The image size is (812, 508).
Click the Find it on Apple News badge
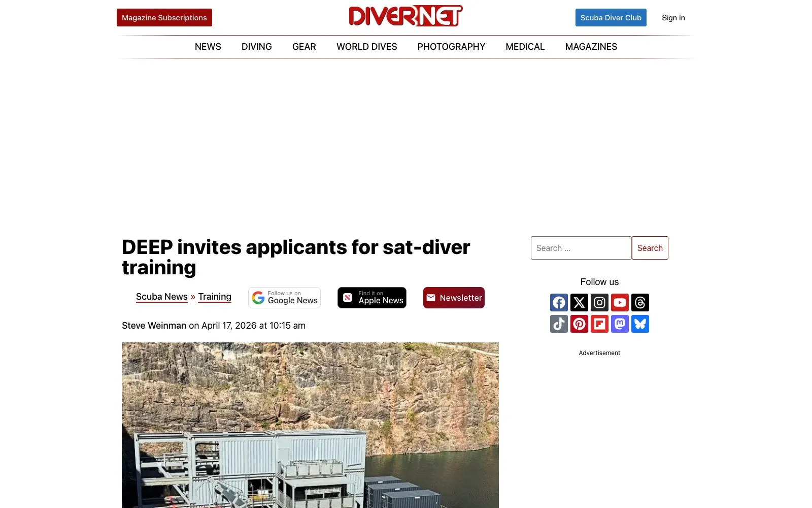(372, 298)
